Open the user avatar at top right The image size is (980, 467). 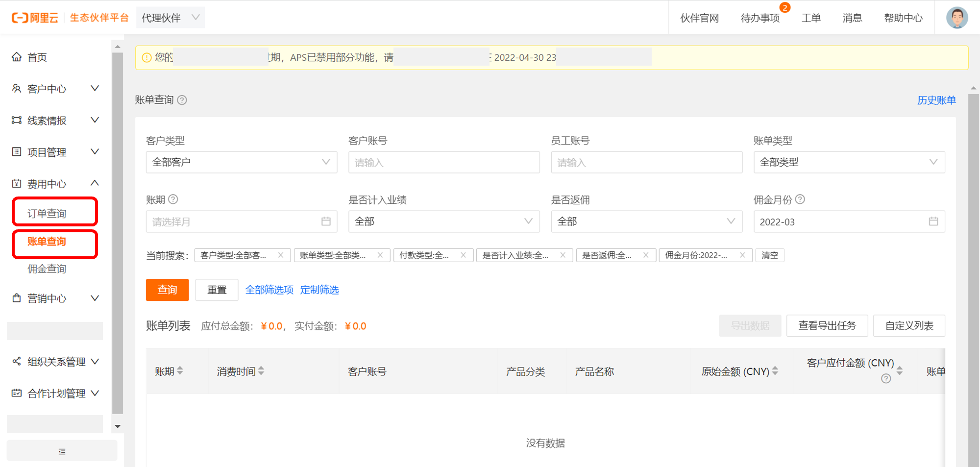(x=956, y=17)
